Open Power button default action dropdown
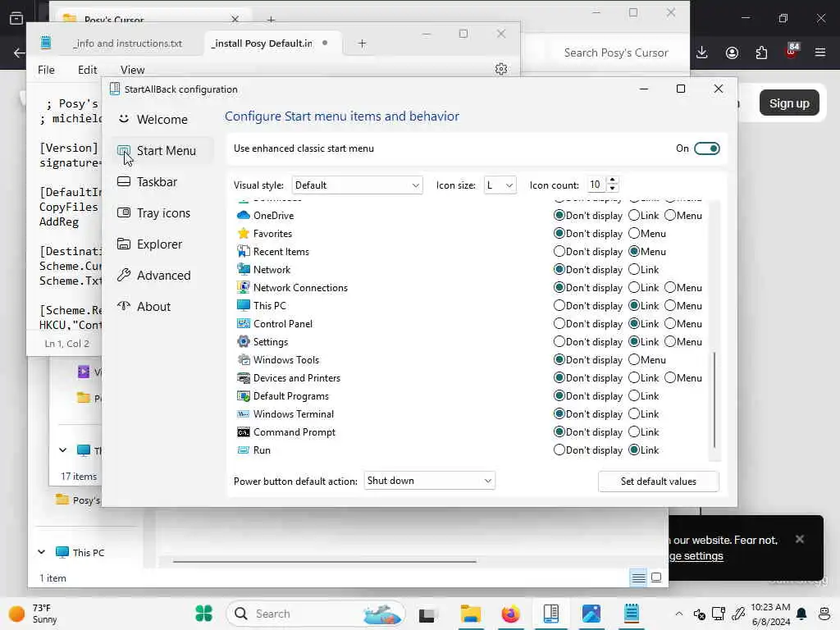 [x=429, y=481]
